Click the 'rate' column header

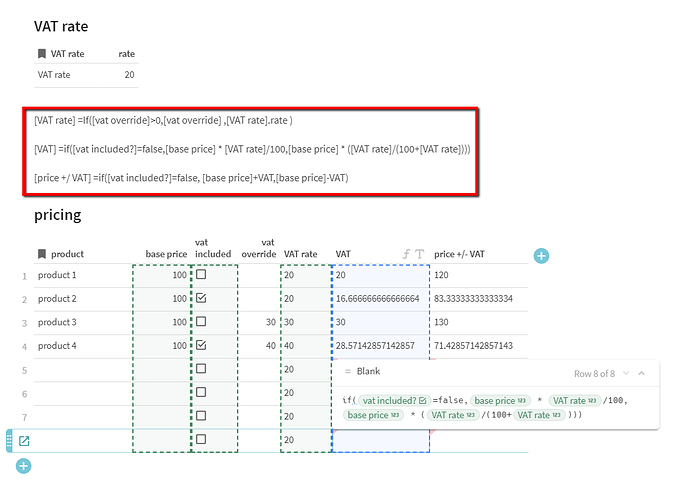[x=126, y=53]
